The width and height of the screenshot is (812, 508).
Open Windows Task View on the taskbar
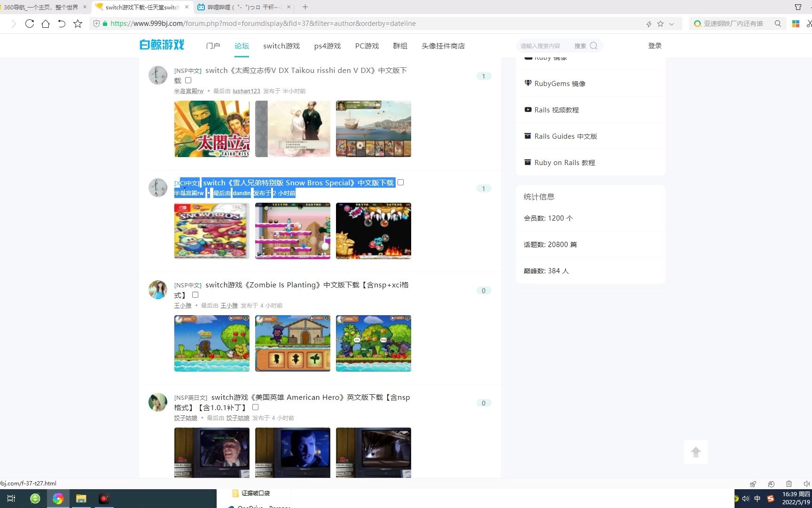tap(11, 499)
